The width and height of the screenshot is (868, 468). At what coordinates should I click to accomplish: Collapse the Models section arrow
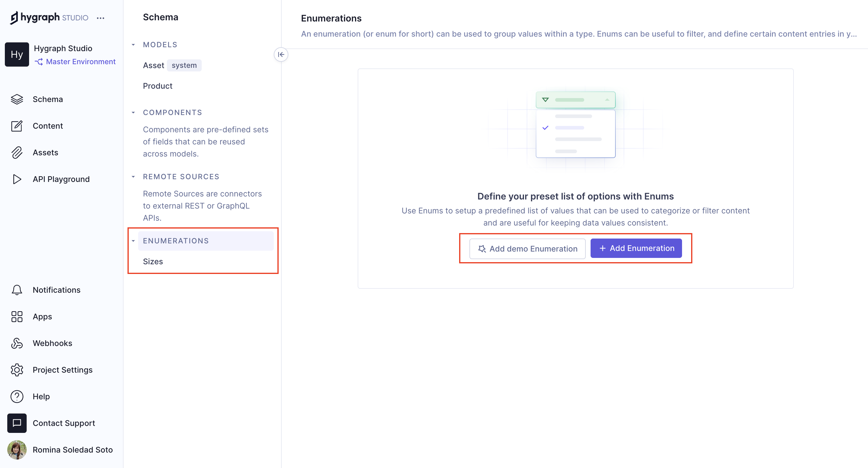tap(134, 45)
